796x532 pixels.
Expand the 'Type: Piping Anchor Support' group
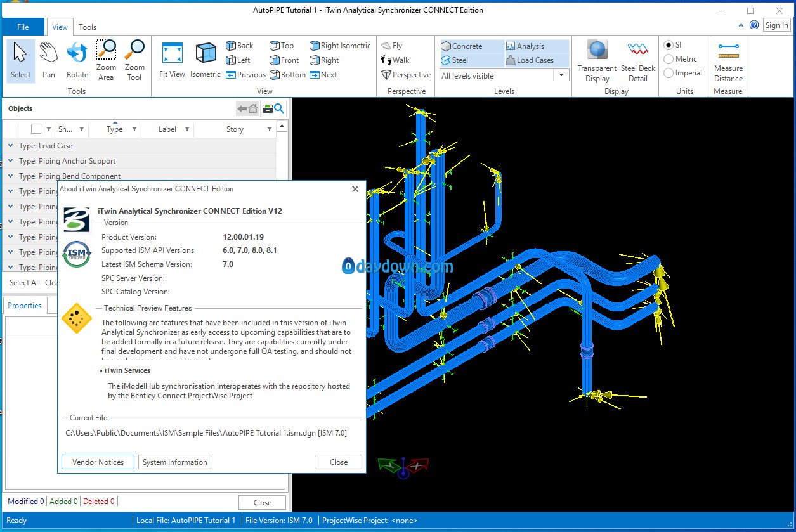click(11, 161)
